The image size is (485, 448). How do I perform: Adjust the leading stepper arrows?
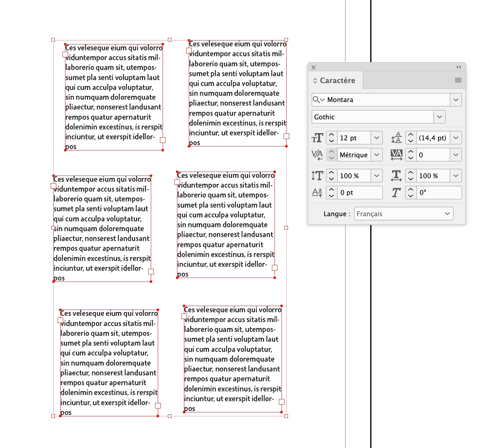click(411, 138)
